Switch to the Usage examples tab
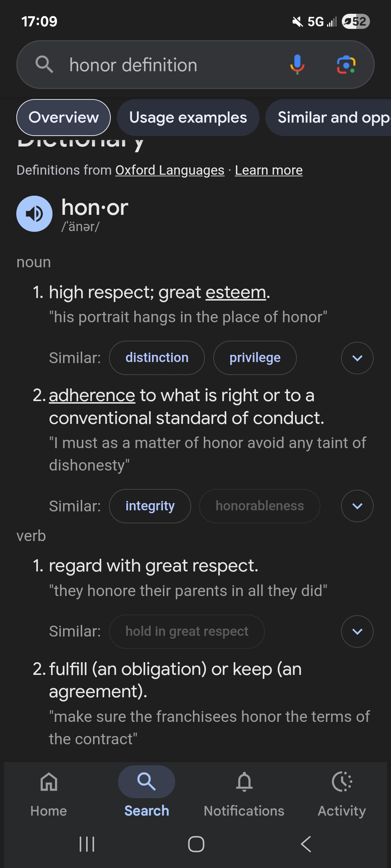The width and height of the screenshot is (391, 868). (188, 118)
